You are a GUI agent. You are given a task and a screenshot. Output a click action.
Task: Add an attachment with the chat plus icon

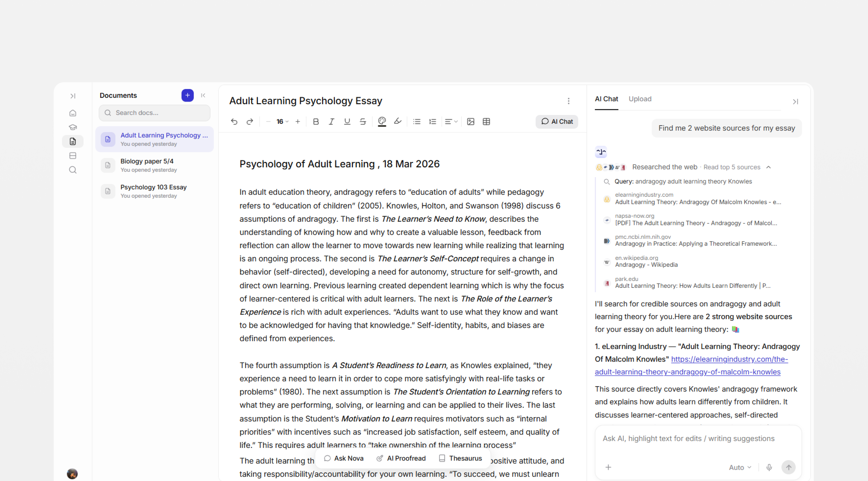[x=608, y=467]
